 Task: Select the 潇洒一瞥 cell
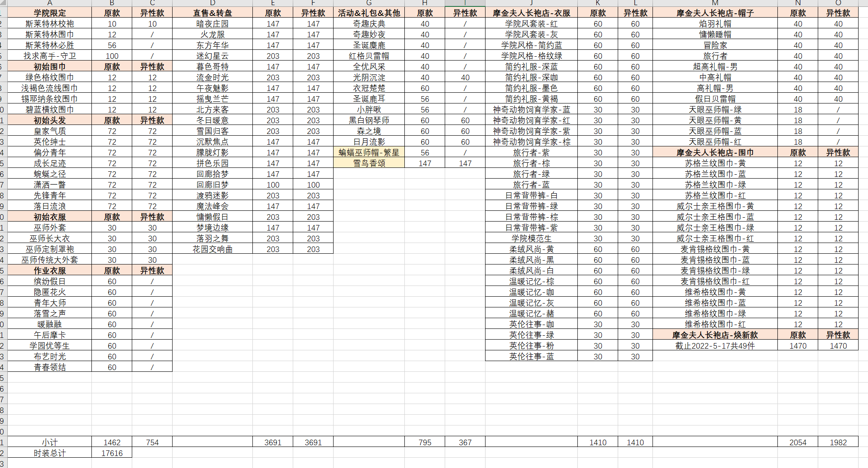[x=50, y=185]
